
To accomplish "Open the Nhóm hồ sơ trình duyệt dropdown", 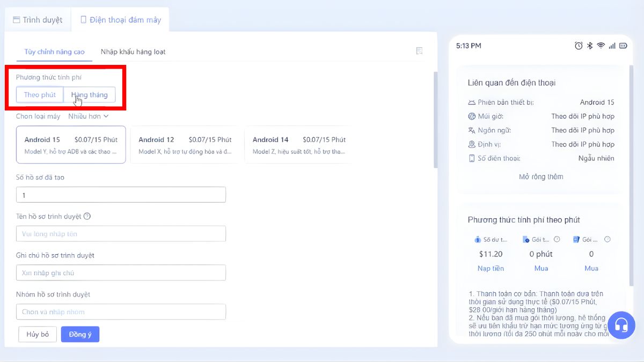I will tap(121, 312).
